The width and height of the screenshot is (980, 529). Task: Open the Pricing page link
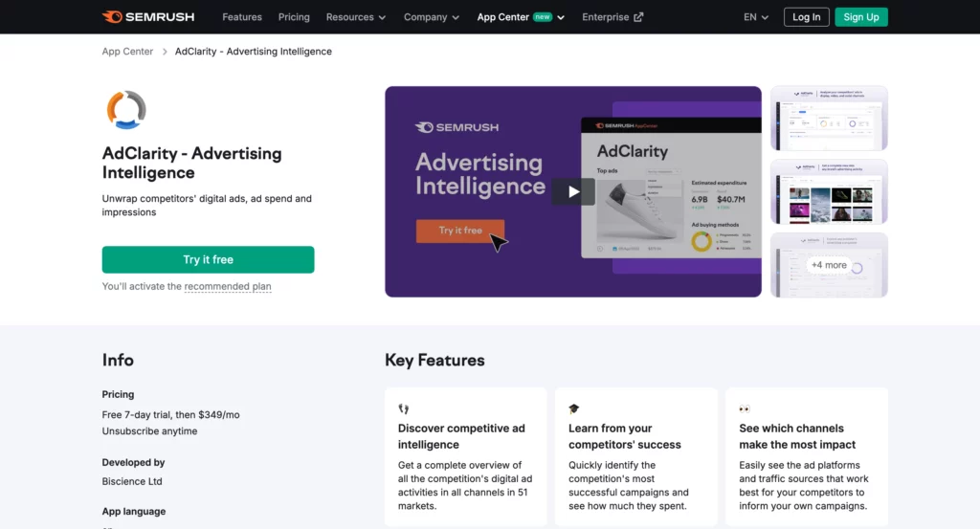[294, 17]
